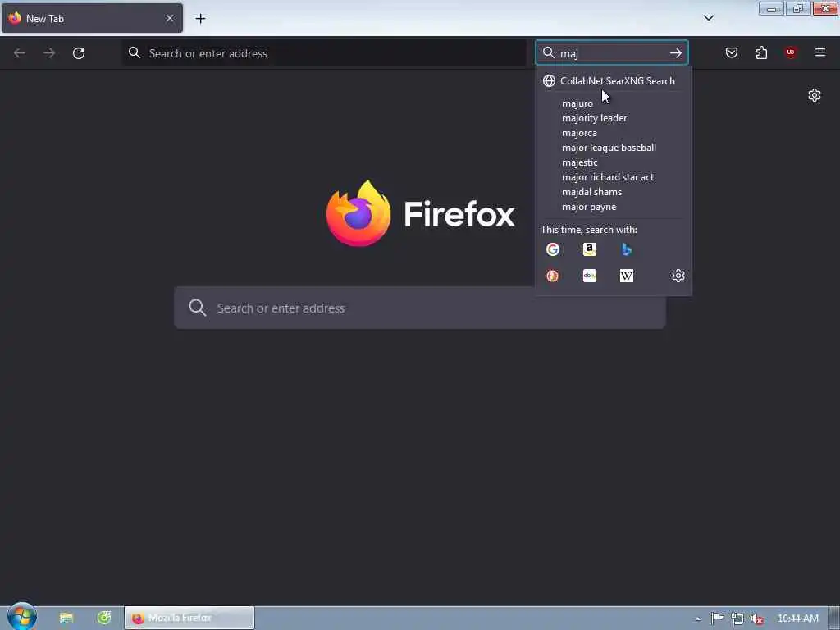The height and width of the screenshot is (630, 840).
Task: Click the Back navigation arrow
Action: point(20,53)
